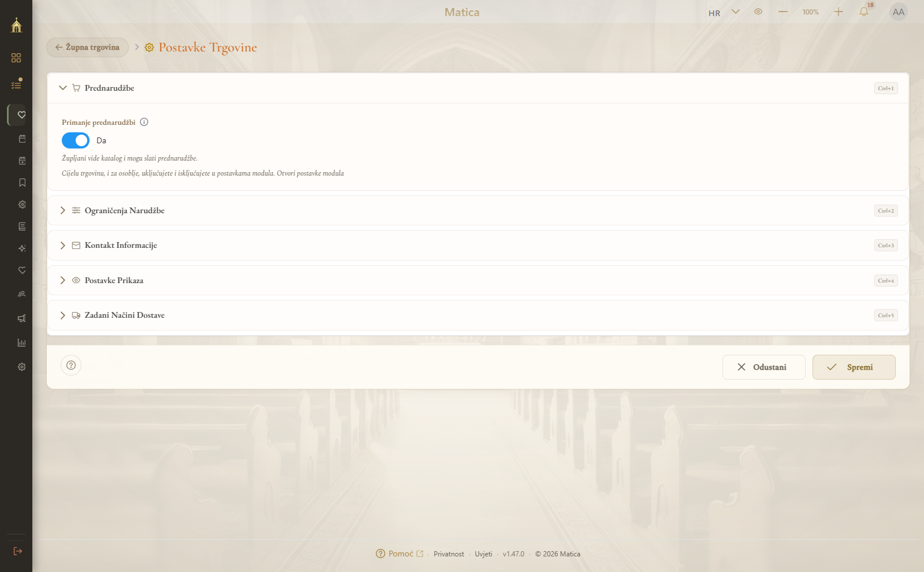Open the bookmark icon in sidebar

(x=22, y=183)
